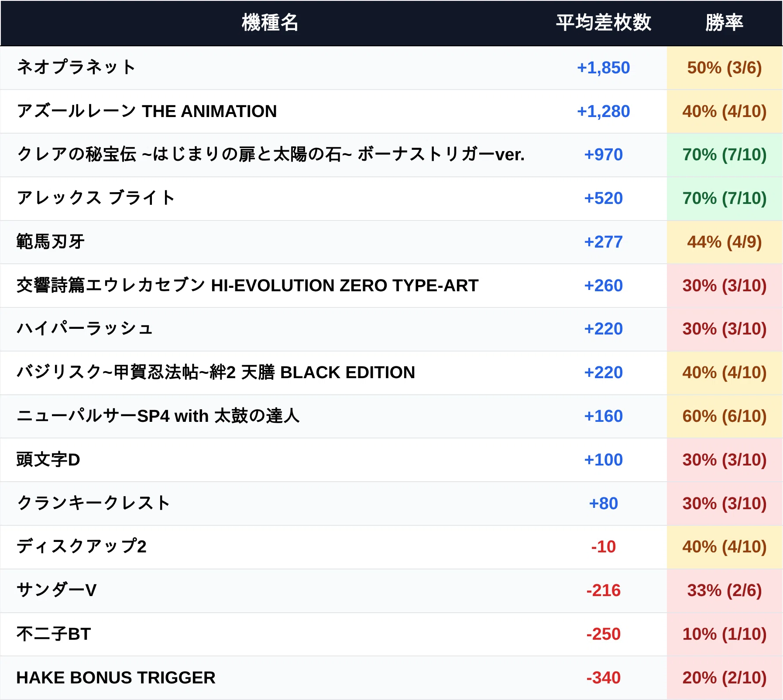Click the +80 value cell
This screenshot has width=783, height=700.
point(603,503)
